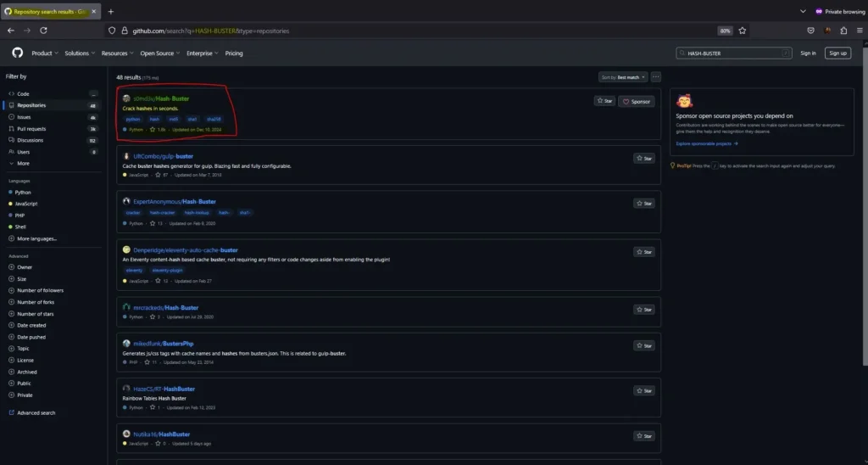The image size is (868, 465).
Task: Click the GitHub search box with HASH-BUSTER
Action: tap(733, 53)
